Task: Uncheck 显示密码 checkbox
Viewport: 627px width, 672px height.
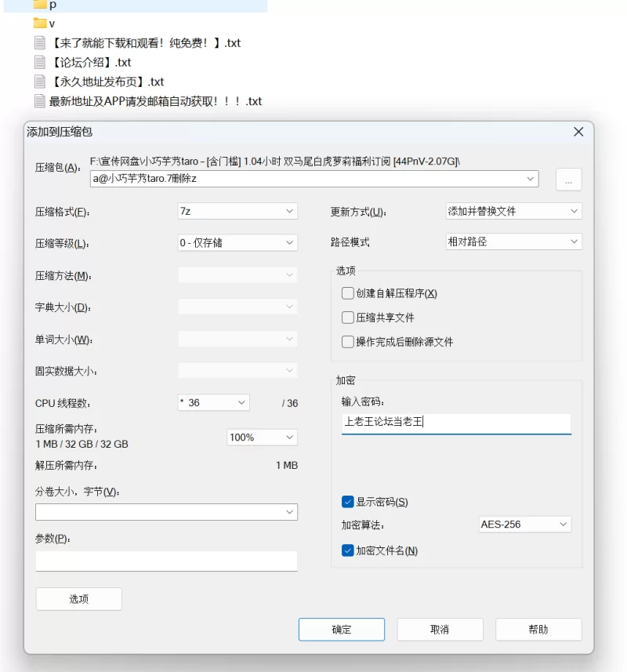Action: click(x=348, y=502)
